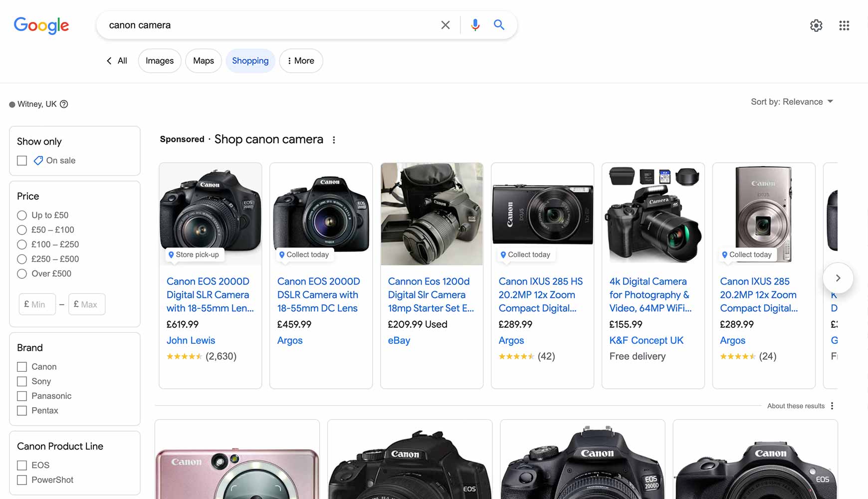Open Canon EOS 2000D DSLR Argos link
This screenshot has width=868, height=499.
[x=319, y=295]
